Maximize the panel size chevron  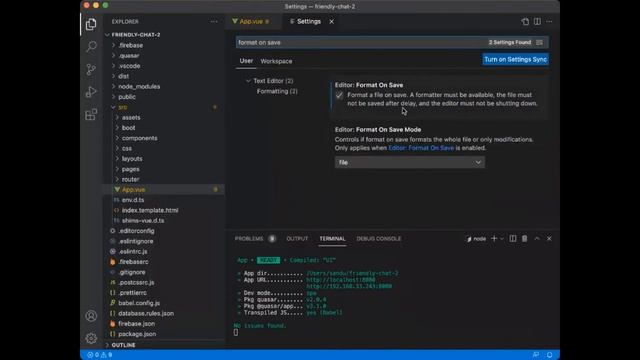pyautogui.click(x=537, y=238)
